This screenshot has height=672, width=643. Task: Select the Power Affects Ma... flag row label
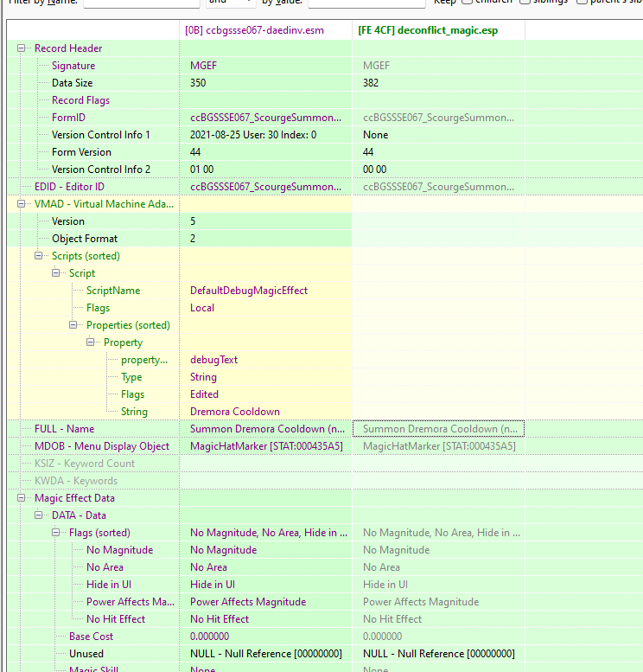tap(131, 602)
